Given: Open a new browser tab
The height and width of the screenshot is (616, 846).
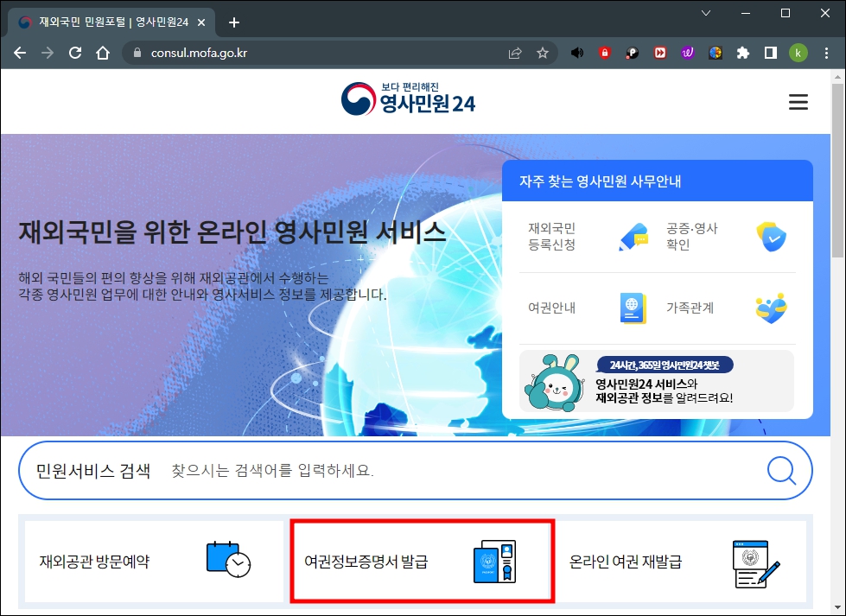Looking at the screenshot, I should [x=233, y=22].
